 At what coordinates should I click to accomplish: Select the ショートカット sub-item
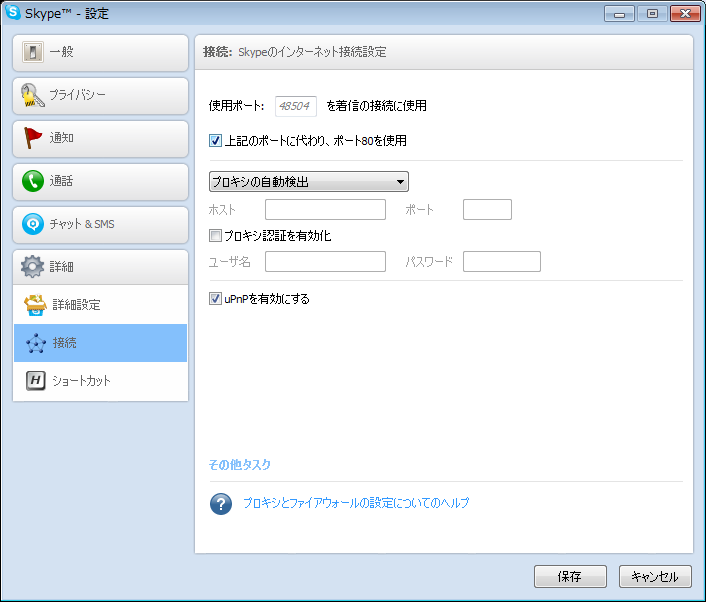(x=100, y=381)
